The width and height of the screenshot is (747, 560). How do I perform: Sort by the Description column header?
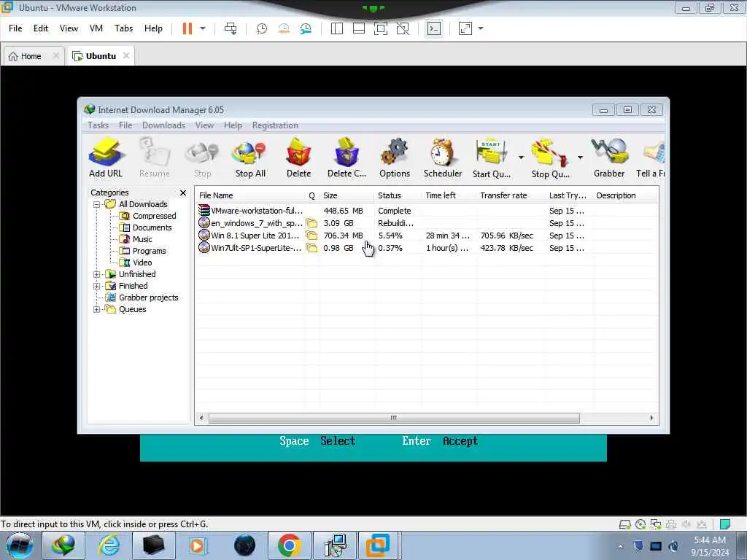coord(625,195)
